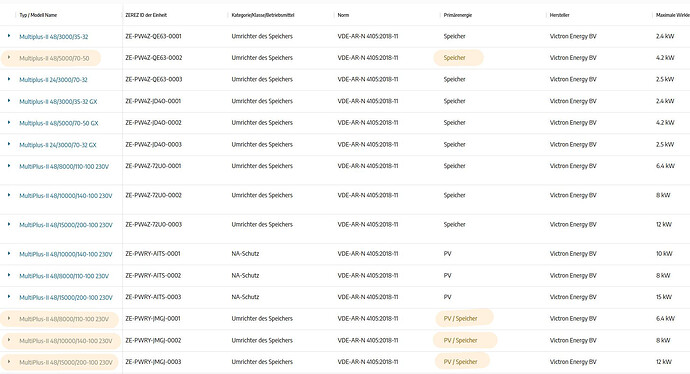This screenshot has width=690, height=374.
Task: Select the ID cell ZE-PWRY-AITS-0001
Action: [153, 253]
